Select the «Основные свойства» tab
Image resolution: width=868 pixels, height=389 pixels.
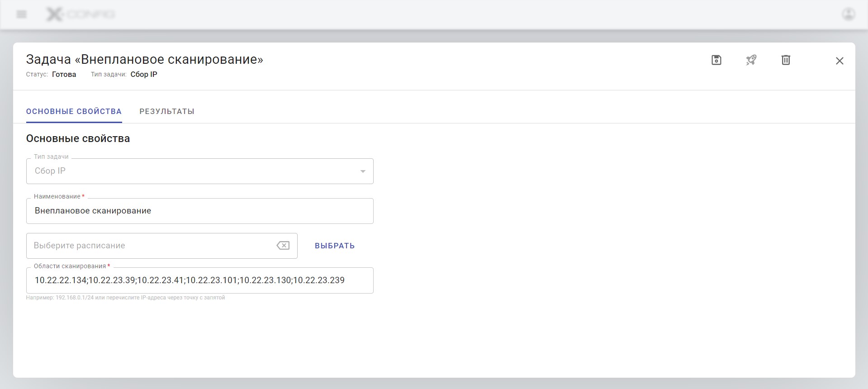pyautogui.click(x=74, y=111)
